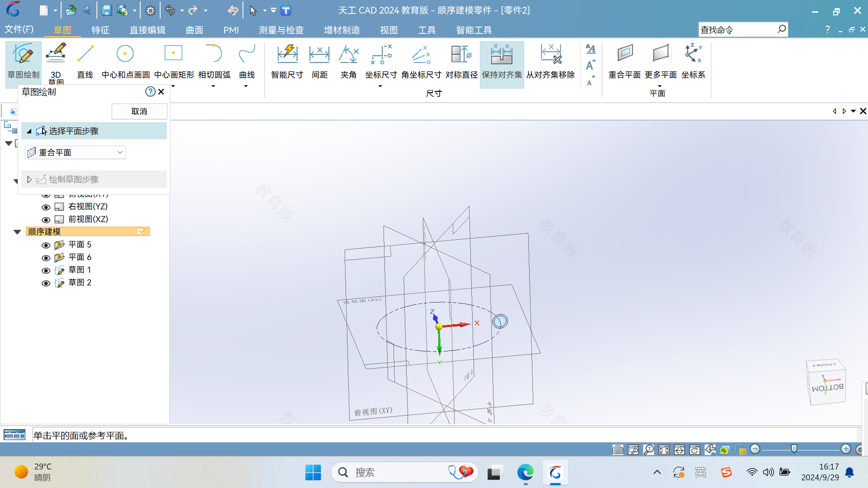This screenshot has height=488, width=868.
Task: Click 从对齐集移除 remove tool
Action: click(x=550, y=62)
